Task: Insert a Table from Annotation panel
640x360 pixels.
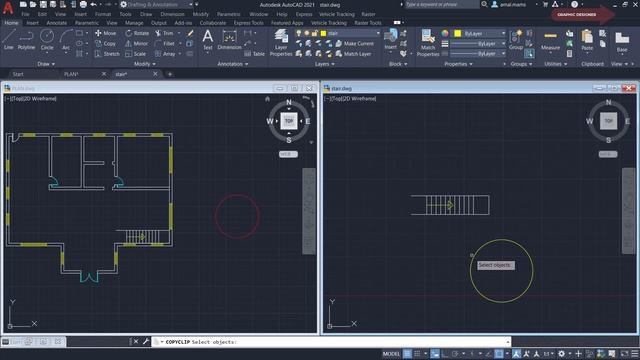Action: pyautogui.click(x=254, y=54)
